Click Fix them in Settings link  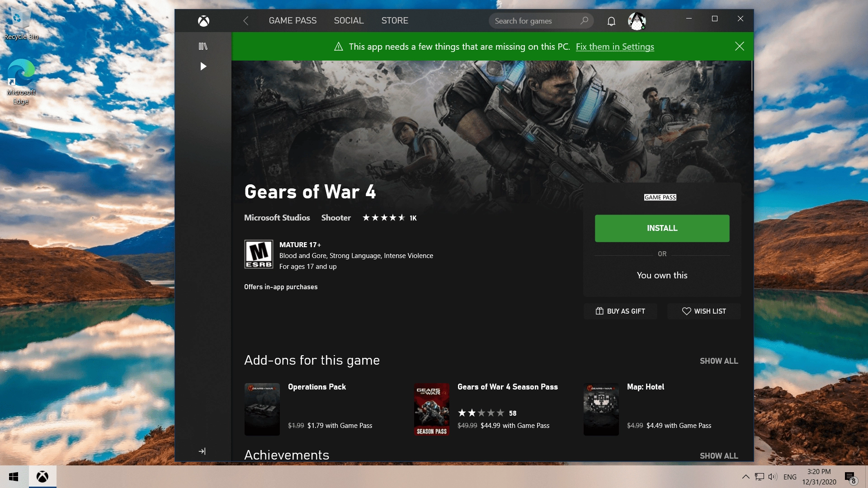(x=615, y=47)
